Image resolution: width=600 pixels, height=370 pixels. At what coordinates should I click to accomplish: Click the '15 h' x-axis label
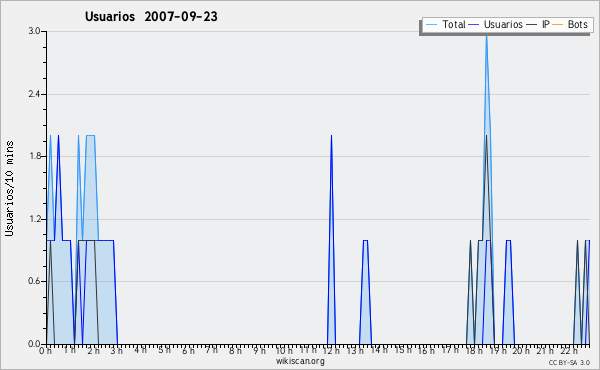pyautogui.click(x=403, y=350)
